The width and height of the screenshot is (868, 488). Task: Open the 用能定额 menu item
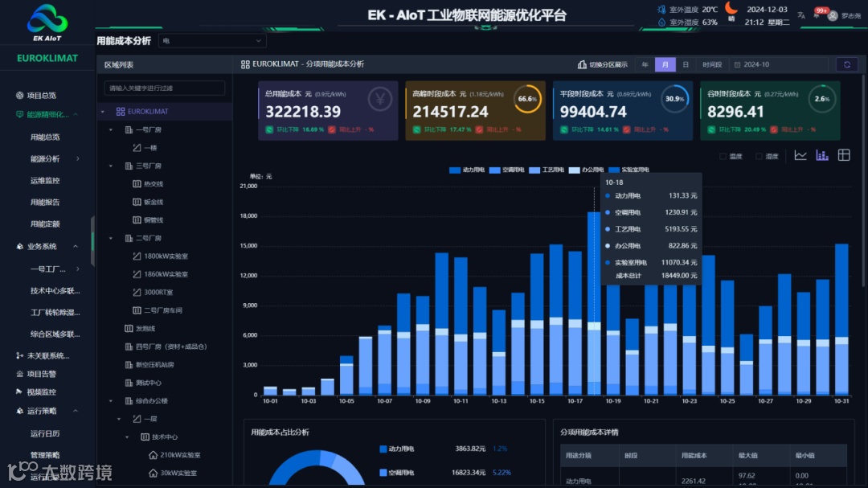click(x=45, y=224)
